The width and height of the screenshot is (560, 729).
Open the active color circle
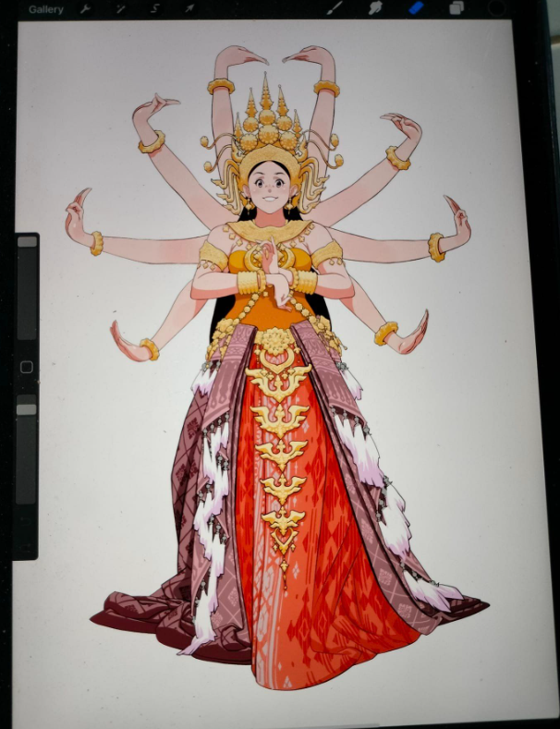tap(497, 8)
